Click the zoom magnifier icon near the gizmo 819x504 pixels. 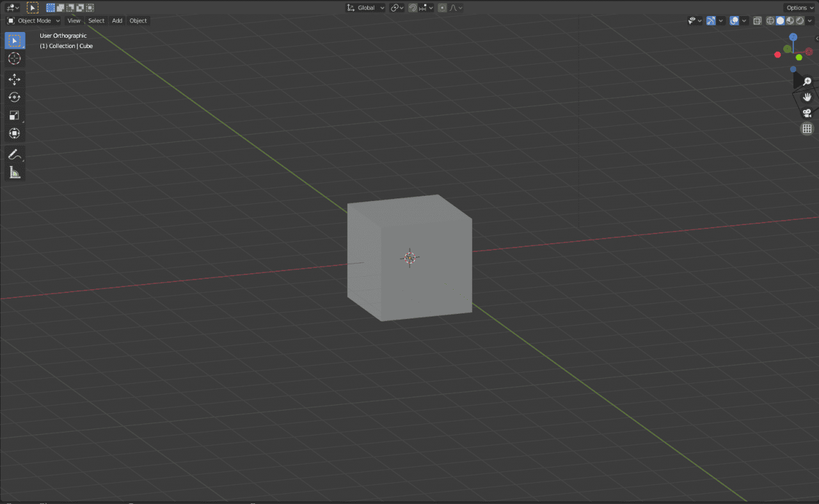[807, 81]
